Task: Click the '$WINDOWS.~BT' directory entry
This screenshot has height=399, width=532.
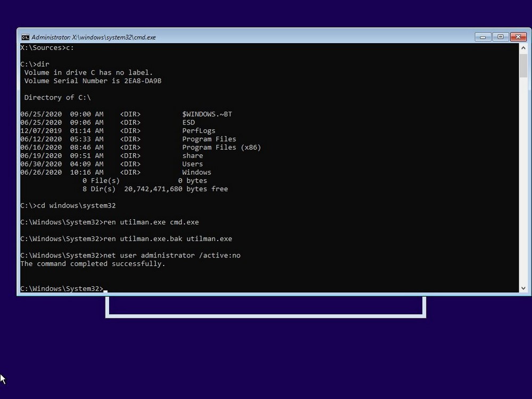Action: (x=207, y=114)
